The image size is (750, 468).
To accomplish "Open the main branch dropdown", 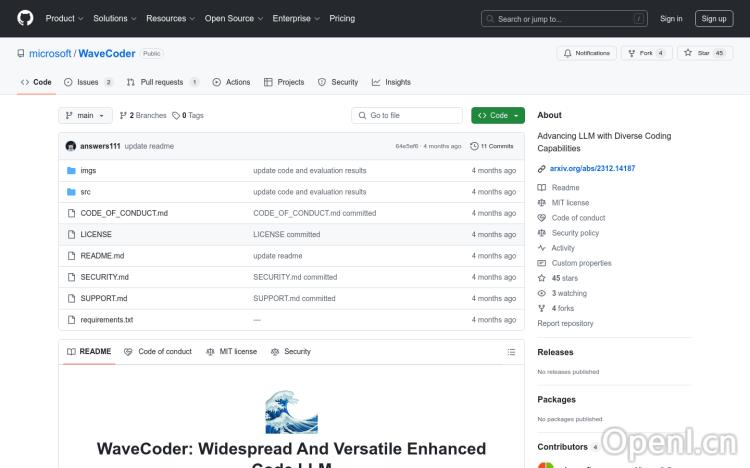I will coord(85,115).
